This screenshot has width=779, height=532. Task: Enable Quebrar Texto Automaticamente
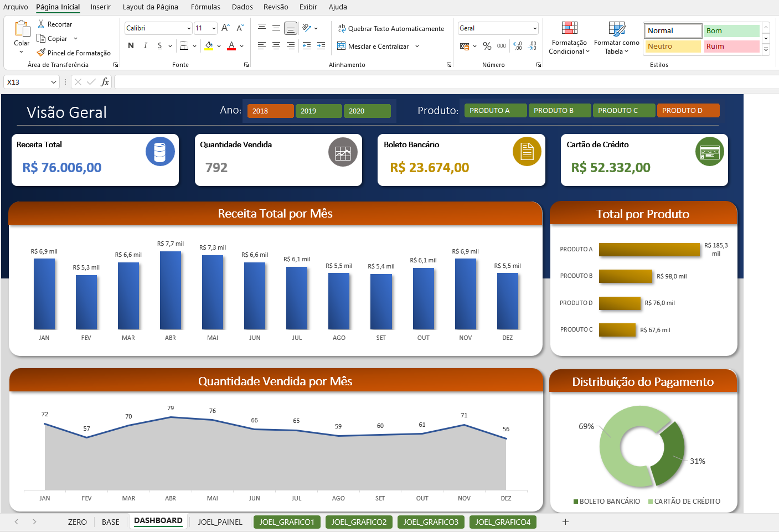(x=391, y=28)
